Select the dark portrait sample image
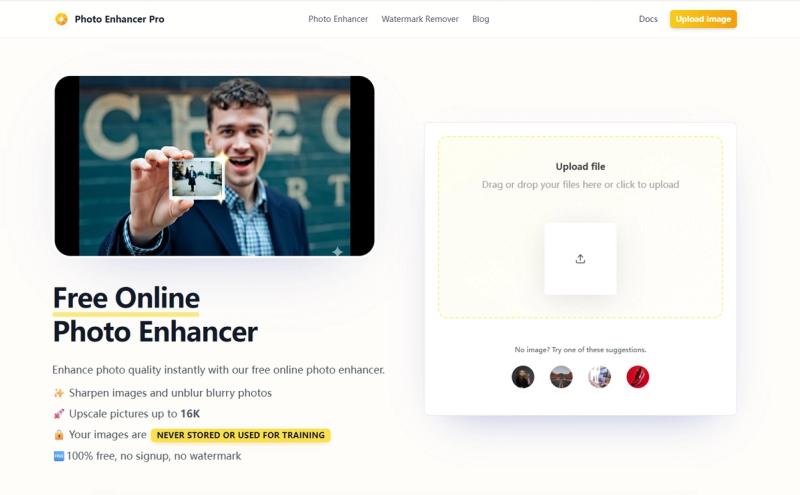 click(x=523, y=377)
